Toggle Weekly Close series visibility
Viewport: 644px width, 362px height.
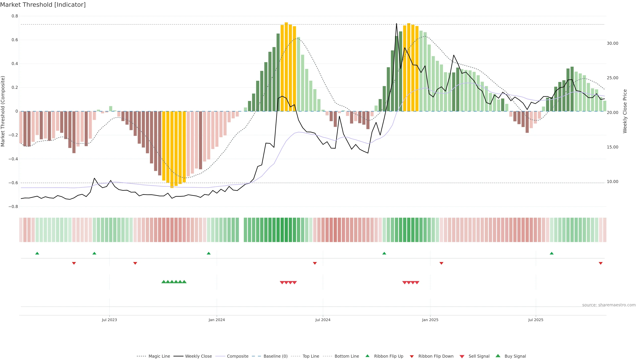198,356
